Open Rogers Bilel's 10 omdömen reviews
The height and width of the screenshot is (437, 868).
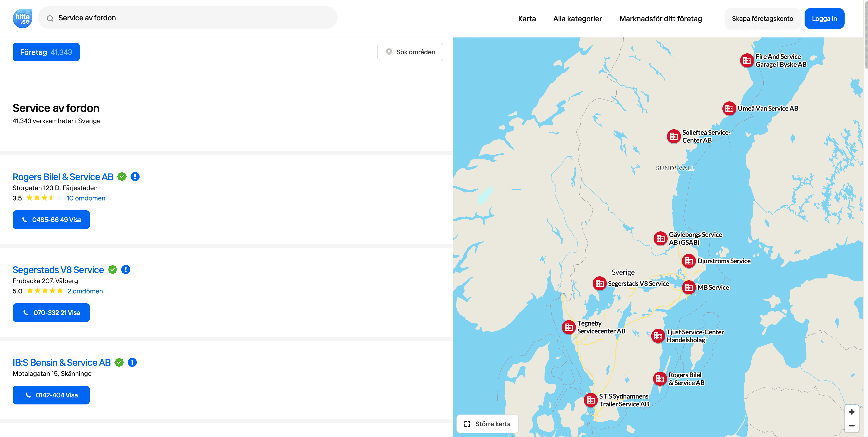(x=86, y=198)
